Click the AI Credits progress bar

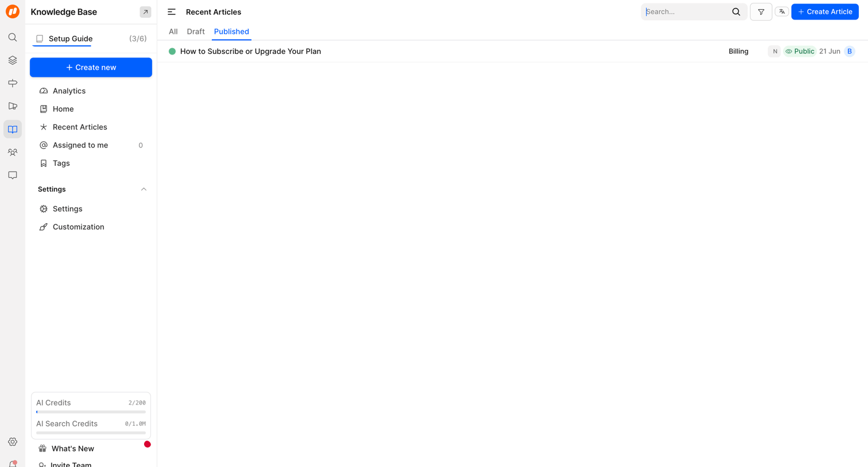click(91, 412)
